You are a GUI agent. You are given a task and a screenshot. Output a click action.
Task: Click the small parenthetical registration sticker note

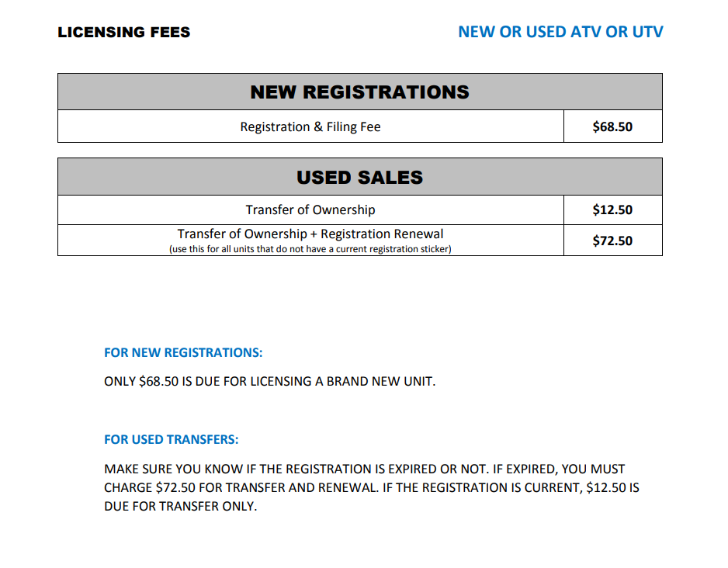click(310, 250)
